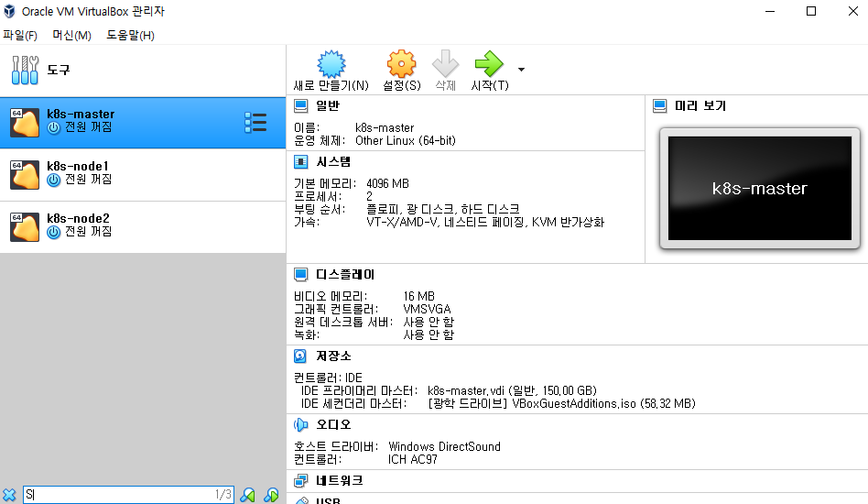Image resolution: width=868 pixels, height=504 pixels.
Task: Select the k8s-node2 VM icon
Action: tap(25, 226)
